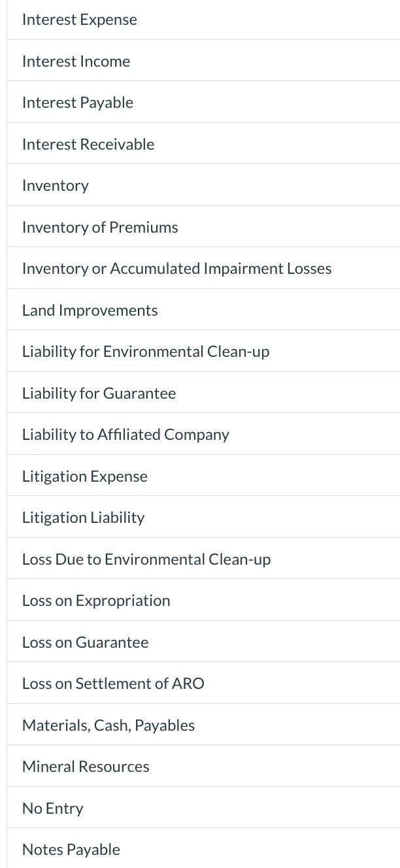The image size is (400, 868).
Task: Click the Land Improvements option
Action: (90, 310)
